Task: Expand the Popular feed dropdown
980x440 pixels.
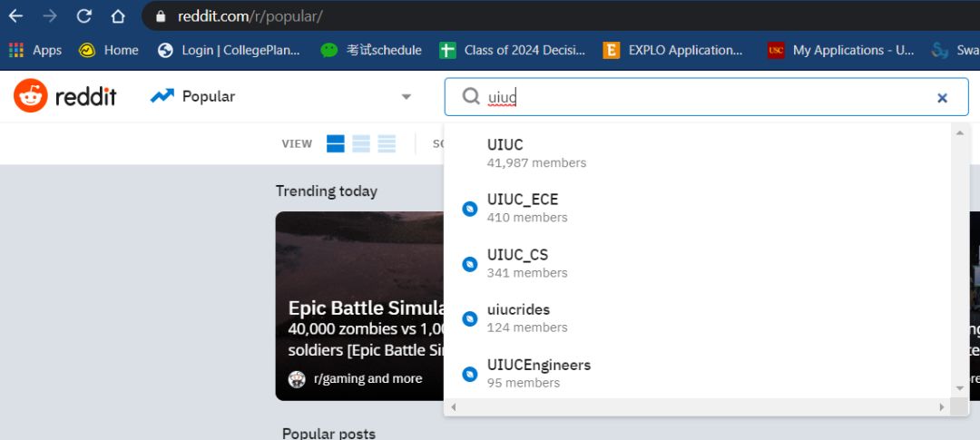Action: (406, 97)
